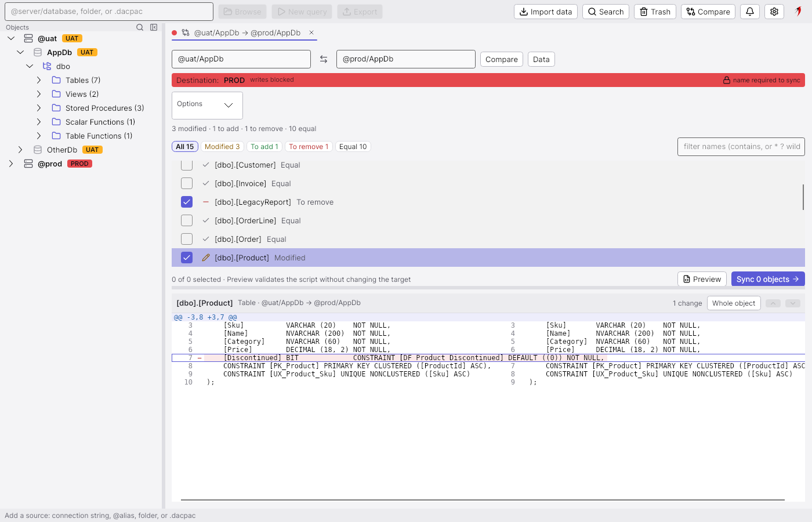This screenshot has height=522, width=812.
Task: Go to next change arrow
Action: (x=793, y=303)
